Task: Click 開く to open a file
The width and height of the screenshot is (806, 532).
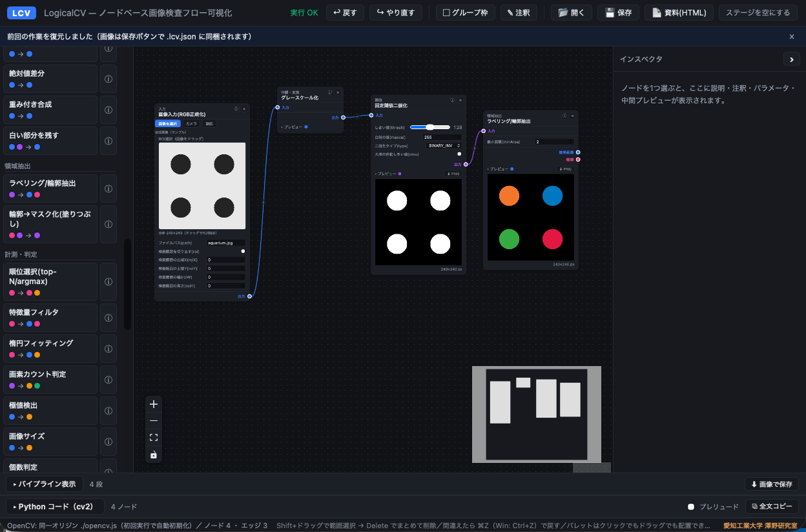Action: [572, 12]
